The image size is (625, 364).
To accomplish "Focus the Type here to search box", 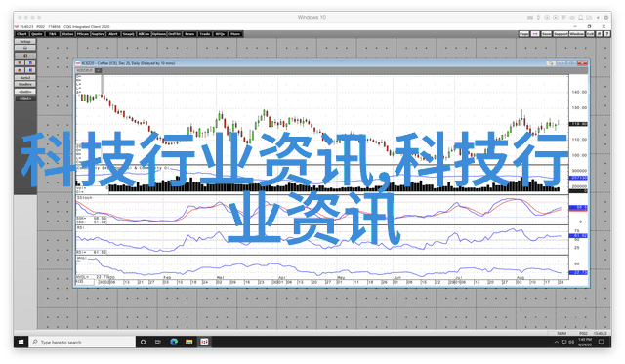I will click(x=82, y=342).
